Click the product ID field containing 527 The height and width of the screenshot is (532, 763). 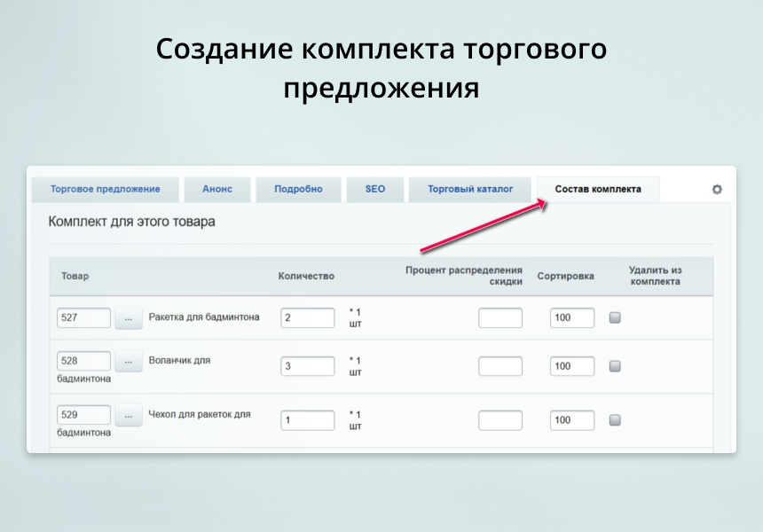[84, 317]
